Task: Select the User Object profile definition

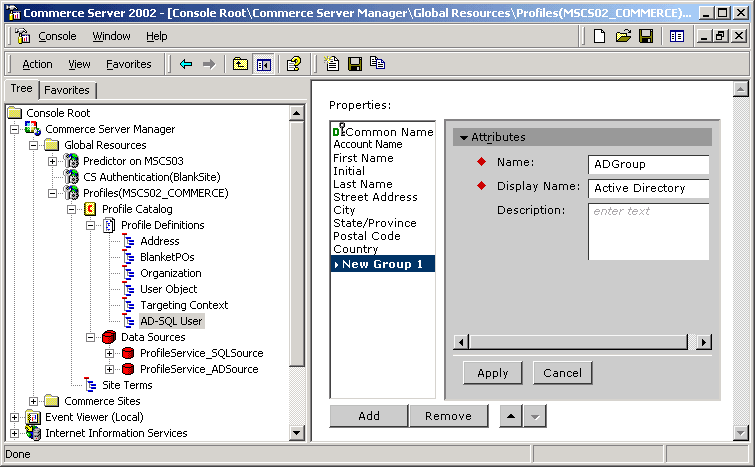Action: 168,289
